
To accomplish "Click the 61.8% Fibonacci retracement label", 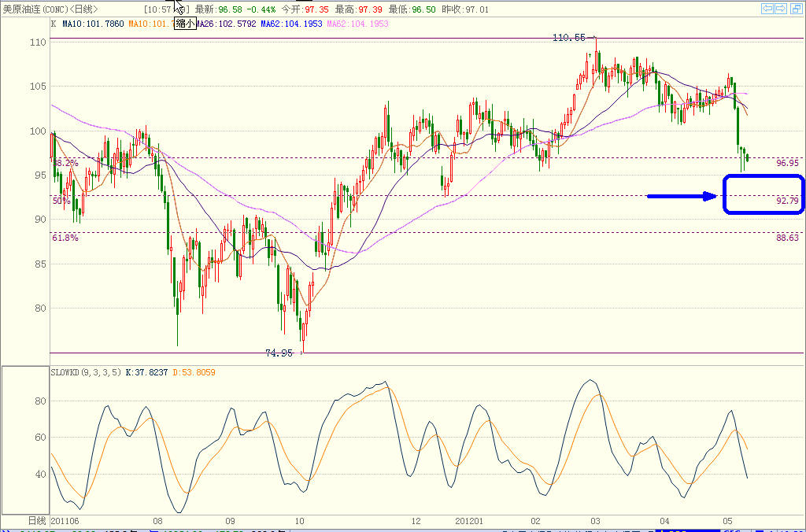I will [65, 238].
